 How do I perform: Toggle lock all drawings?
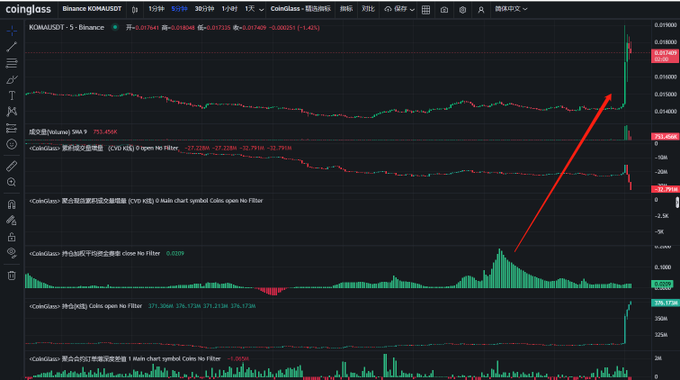click(12, 237)
